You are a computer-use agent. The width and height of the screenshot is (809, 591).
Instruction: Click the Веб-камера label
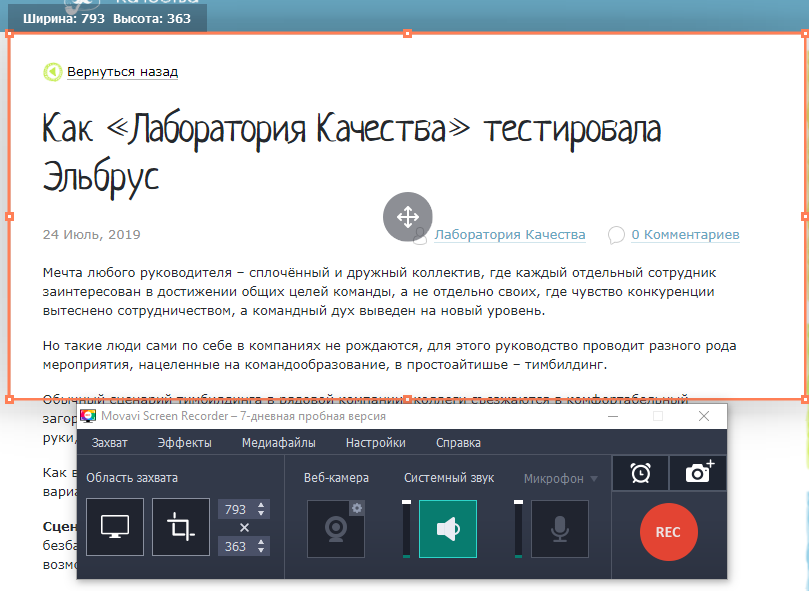[x=336, y=478]
